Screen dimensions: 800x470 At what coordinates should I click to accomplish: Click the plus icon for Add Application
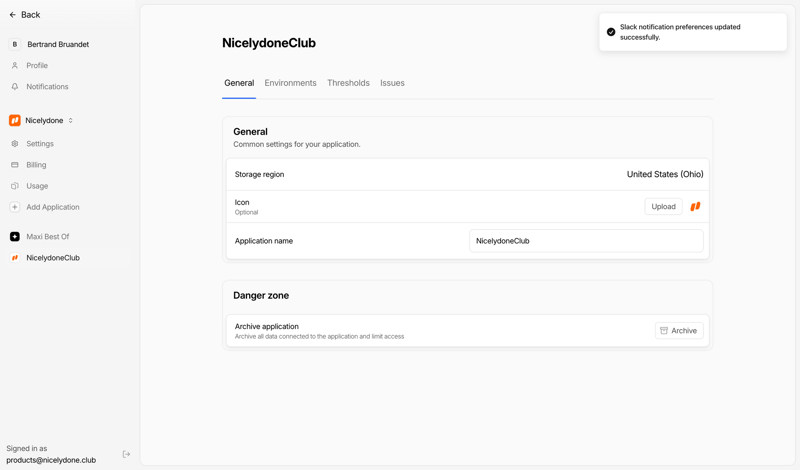(15, 207)
